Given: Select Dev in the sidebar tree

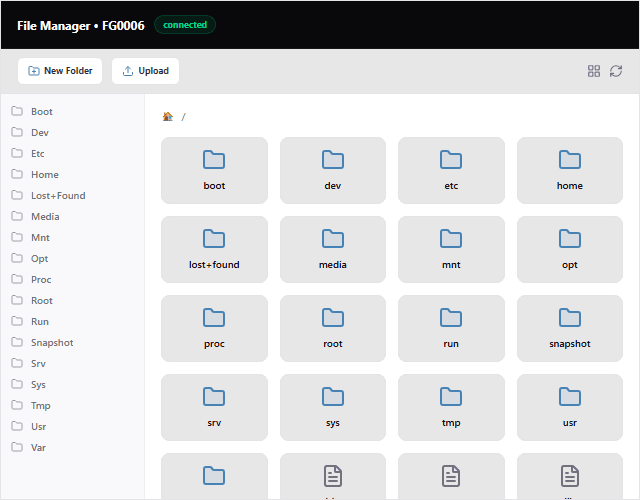Looking at the screenshot, I should click(72, 132).
